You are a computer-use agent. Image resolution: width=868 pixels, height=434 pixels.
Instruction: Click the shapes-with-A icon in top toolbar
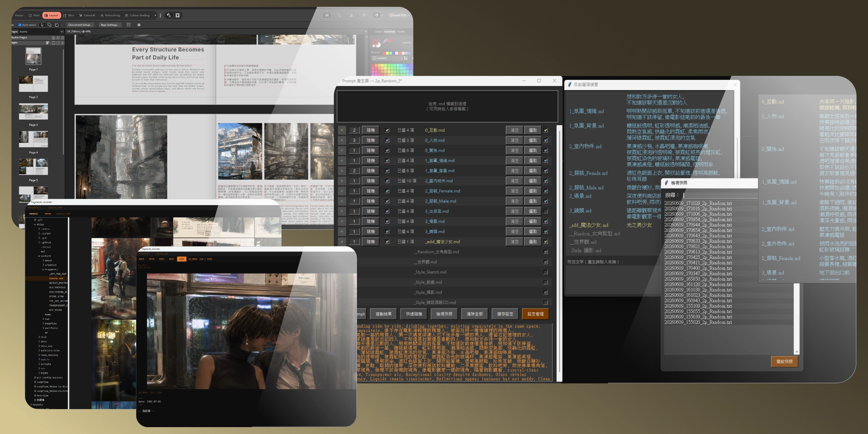pos(169,16)
